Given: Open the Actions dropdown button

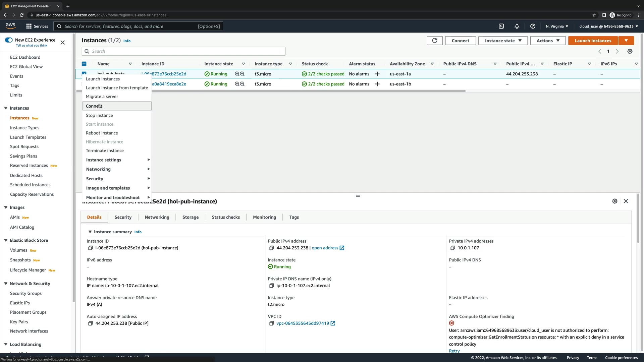Looking at the screenshot, I should click(548, 41).
